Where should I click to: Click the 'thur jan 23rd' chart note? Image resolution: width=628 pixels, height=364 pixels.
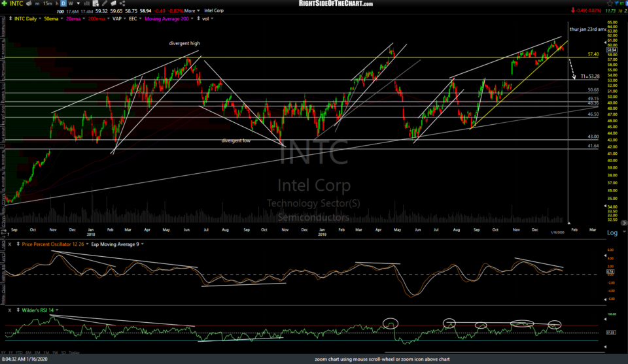click(x=588, y=29)
